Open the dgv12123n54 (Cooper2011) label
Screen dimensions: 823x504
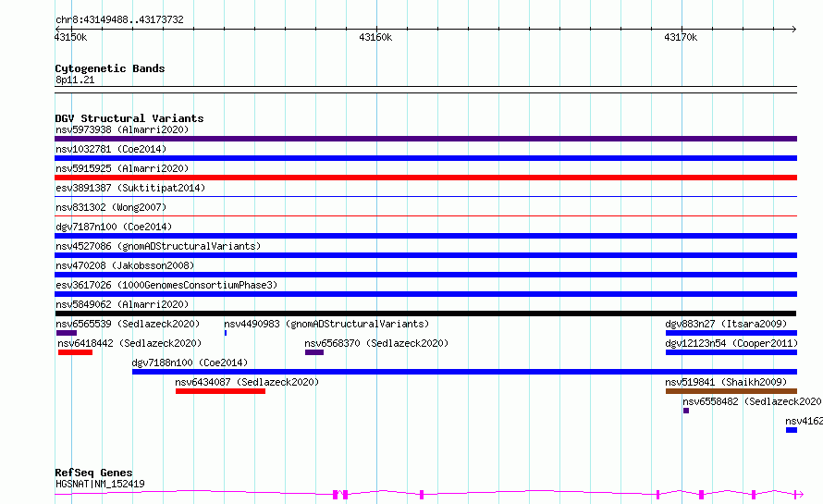point(731,343)
